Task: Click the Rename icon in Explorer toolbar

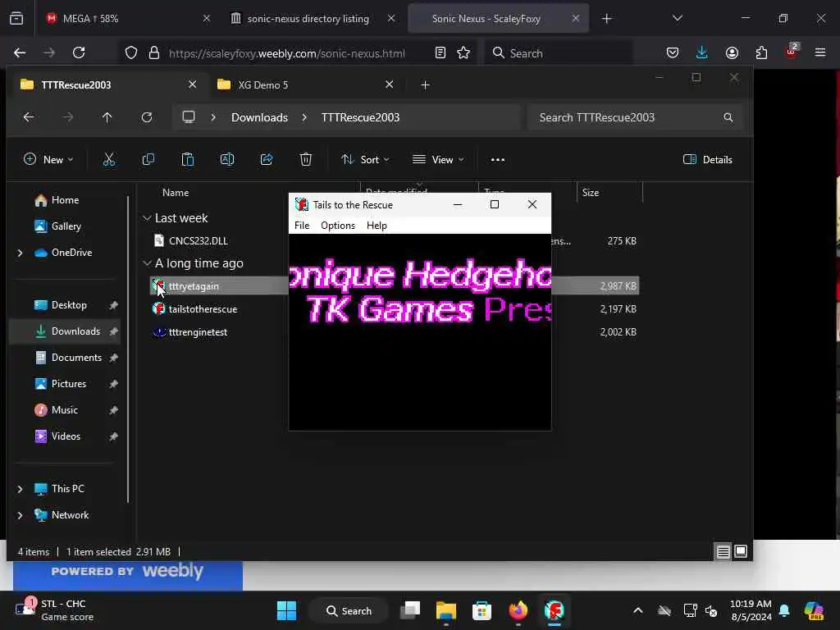Action: tap(227, 160)
